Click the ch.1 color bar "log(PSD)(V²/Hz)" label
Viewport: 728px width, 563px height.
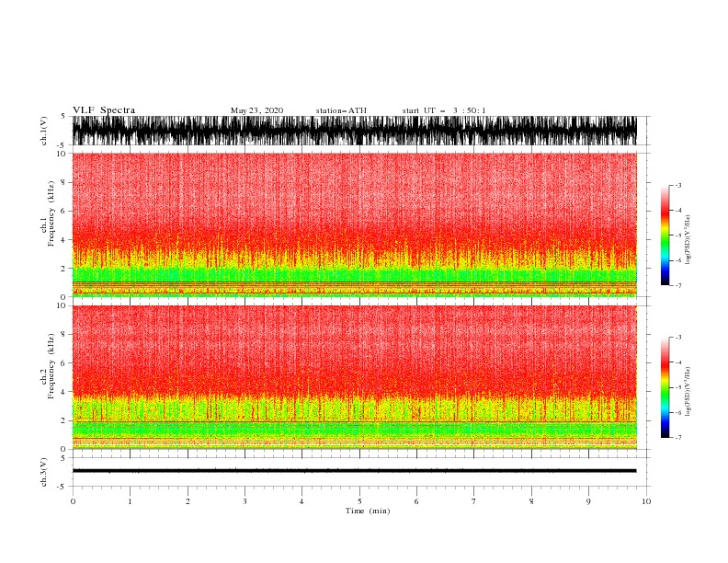(x=688, y=240)
